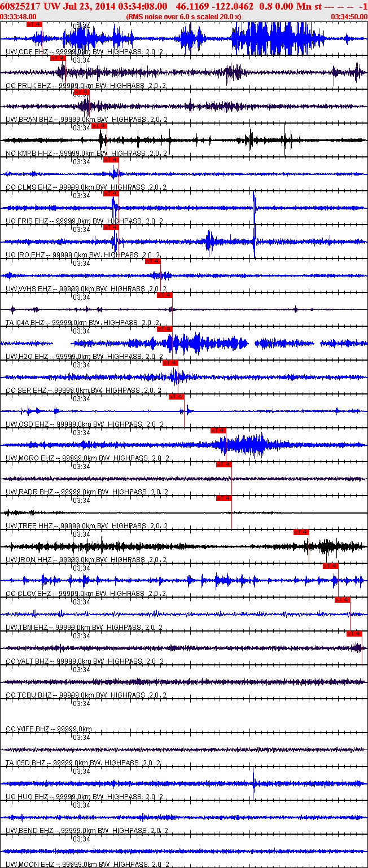Select the UO.IRO EHZ station label
368x868 pixels.
[25, 255]
